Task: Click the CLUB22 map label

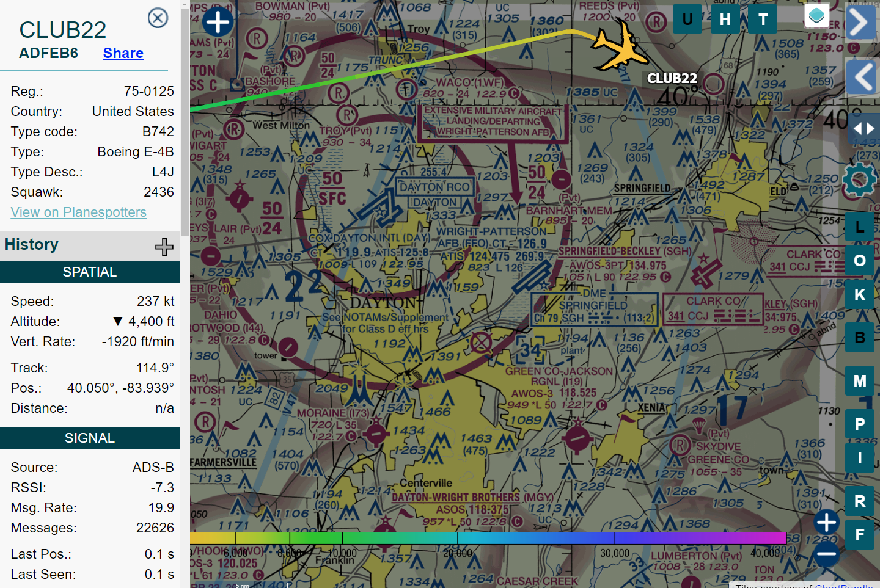Action: point(672,78)
